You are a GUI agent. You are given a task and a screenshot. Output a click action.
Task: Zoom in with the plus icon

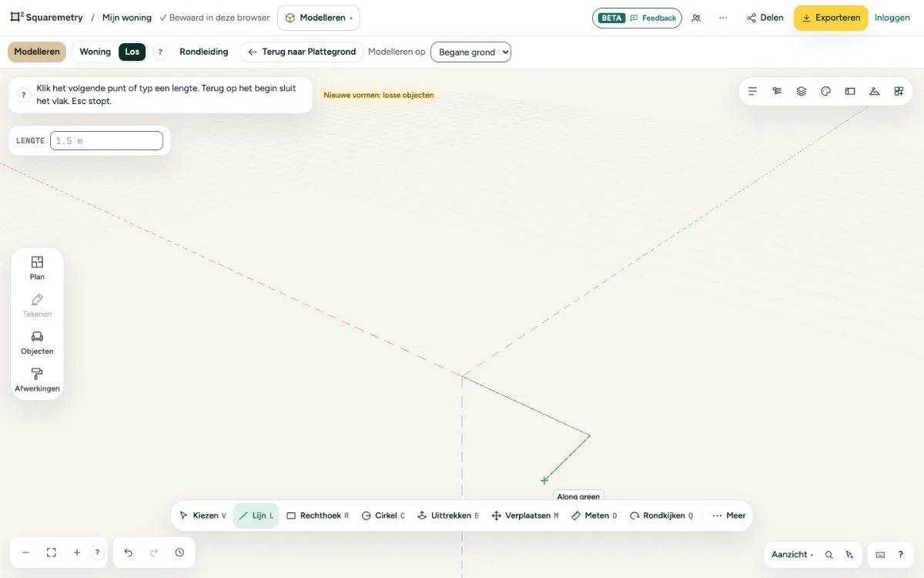pos(77,553)
